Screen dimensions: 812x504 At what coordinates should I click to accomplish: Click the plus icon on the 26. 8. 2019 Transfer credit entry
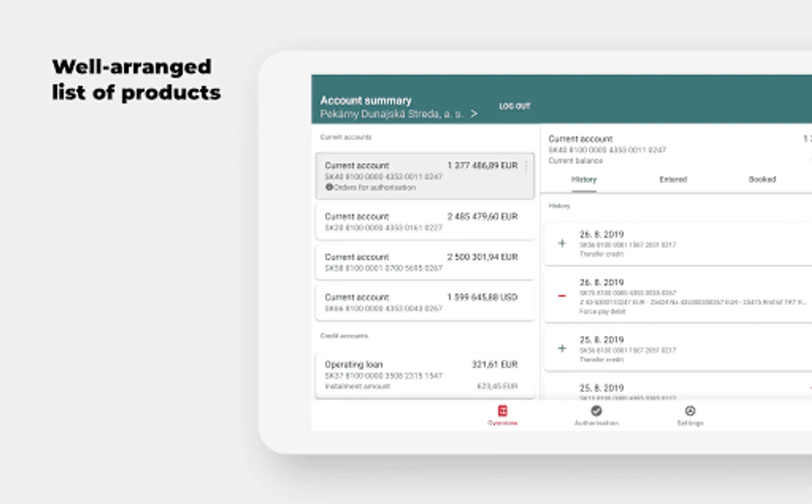[562, 243]
